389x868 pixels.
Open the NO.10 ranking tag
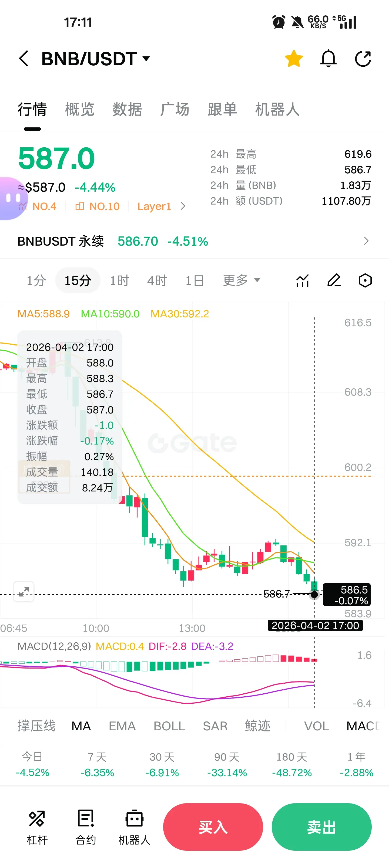coord(98,206)
